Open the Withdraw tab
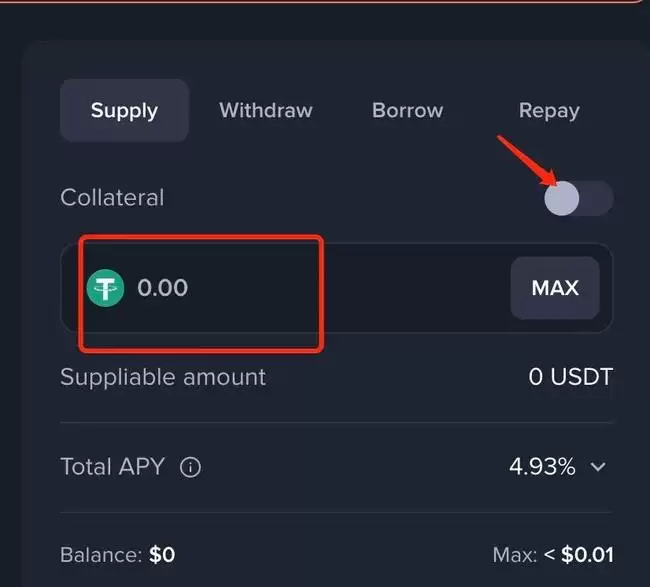This screenshot has height=587, width=650. [x=266, y=110]
